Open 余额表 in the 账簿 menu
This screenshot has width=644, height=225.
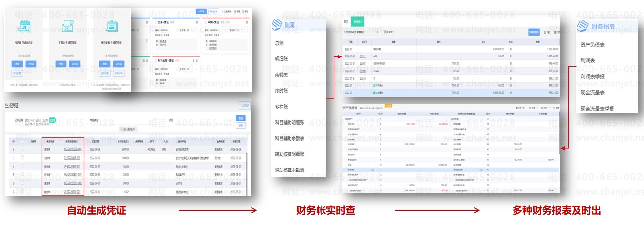click(282, 75)
